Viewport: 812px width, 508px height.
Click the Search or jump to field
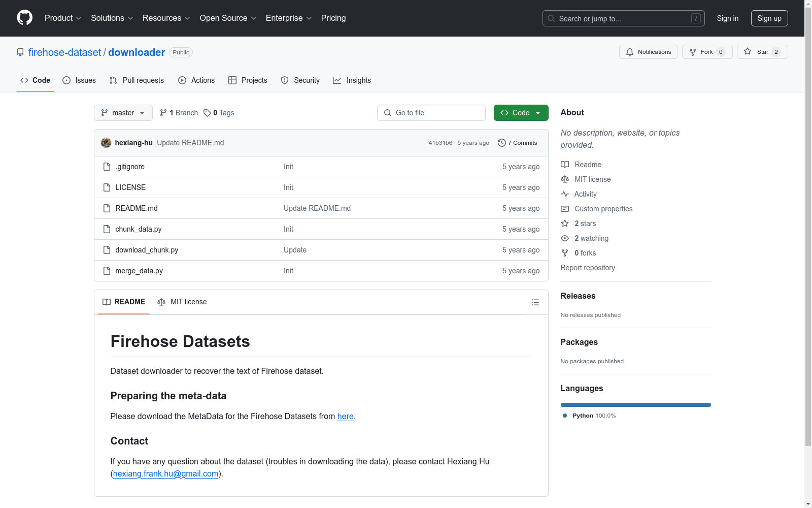pyautogui.click(x=624, y=18)
